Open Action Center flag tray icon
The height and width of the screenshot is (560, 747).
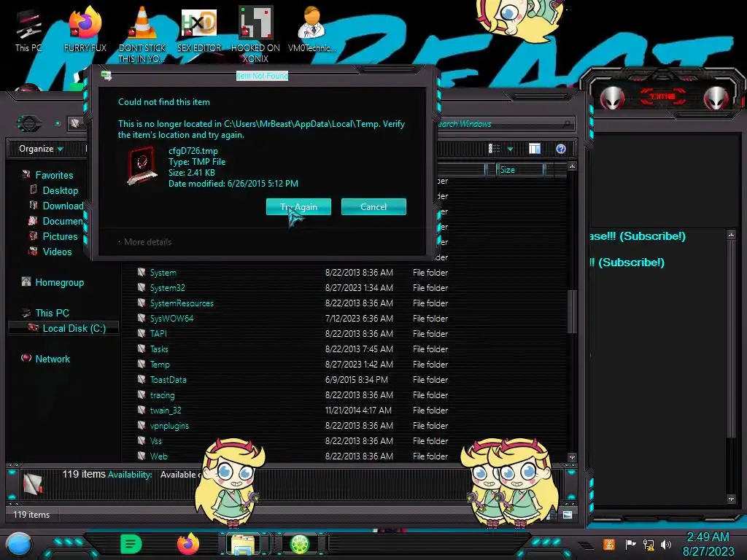coord(630,544)
